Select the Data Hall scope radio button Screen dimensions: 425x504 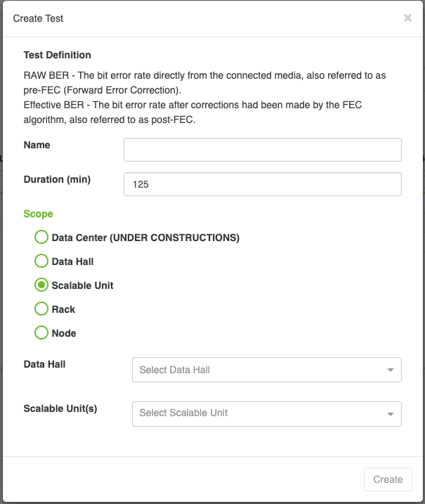(x=41, y=261)
